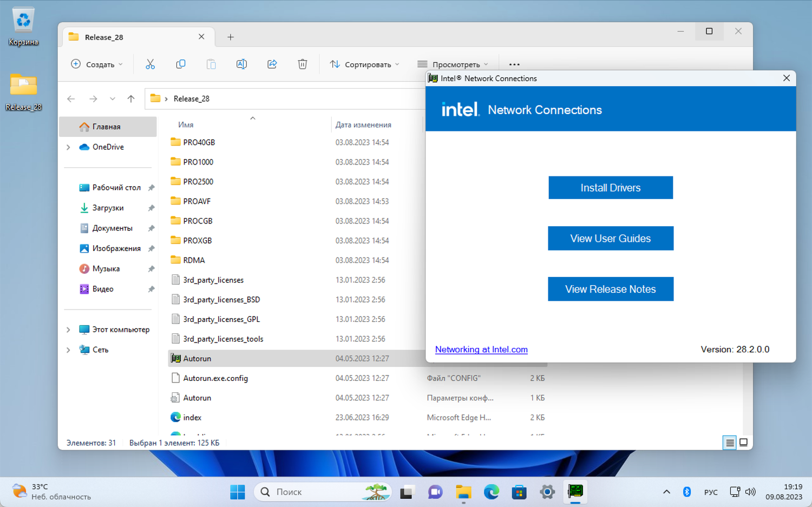Click the chevron before Release_28 in address bar
This screenshot has width=812, height=507.
(166, 98)
